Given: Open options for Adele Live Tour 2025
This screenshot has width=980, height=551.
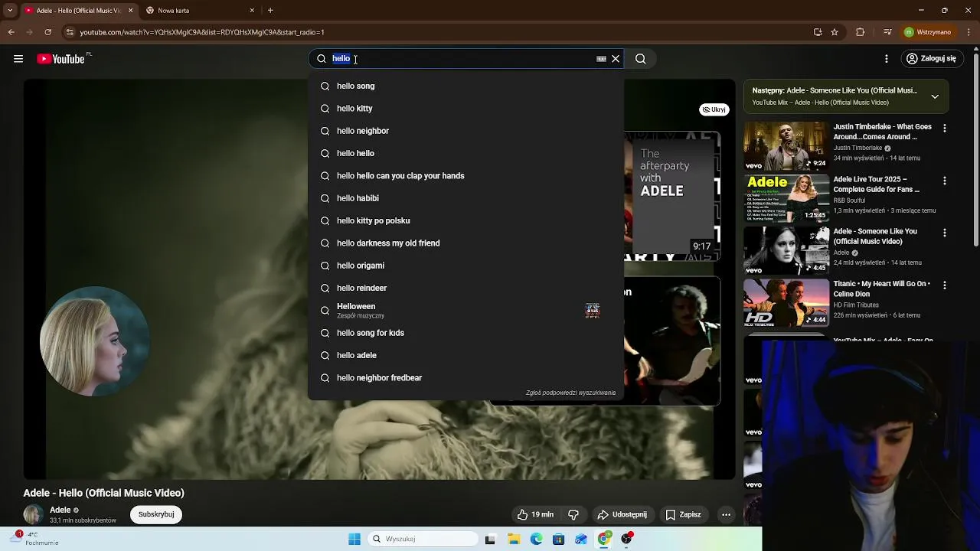Looking at the screenshot, I should click(945, 181).
